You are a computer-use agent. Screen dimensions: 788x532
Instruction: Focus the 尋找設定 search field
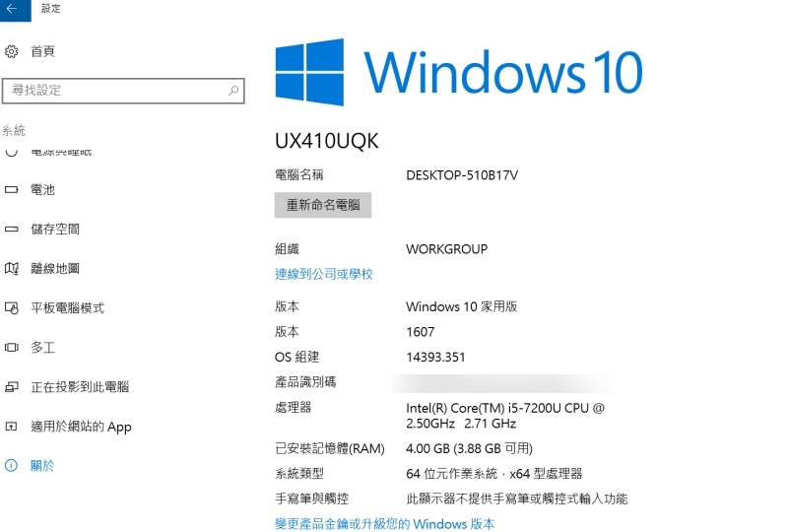tap(123, 91)
